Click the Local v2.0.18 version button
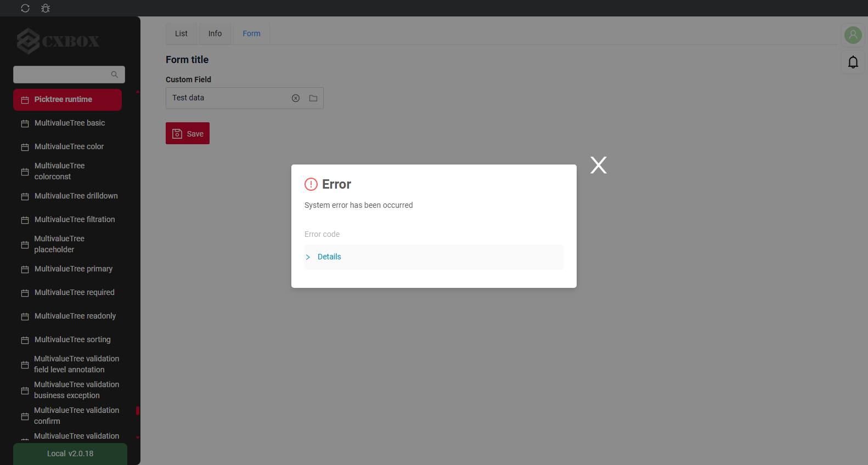Image resolution: width=868 pixels, height=465 pixels. pyautogui.click(x=70, y=454)
